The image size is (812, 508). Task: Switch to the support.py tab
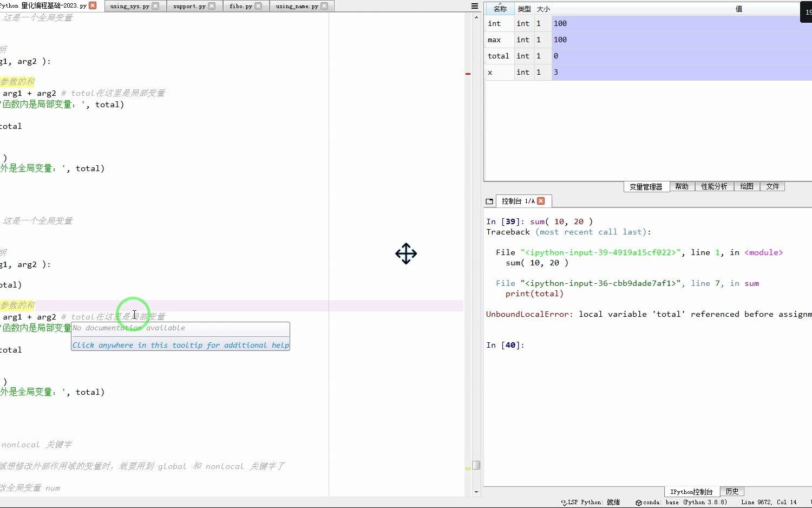click(x=189, y=6)
